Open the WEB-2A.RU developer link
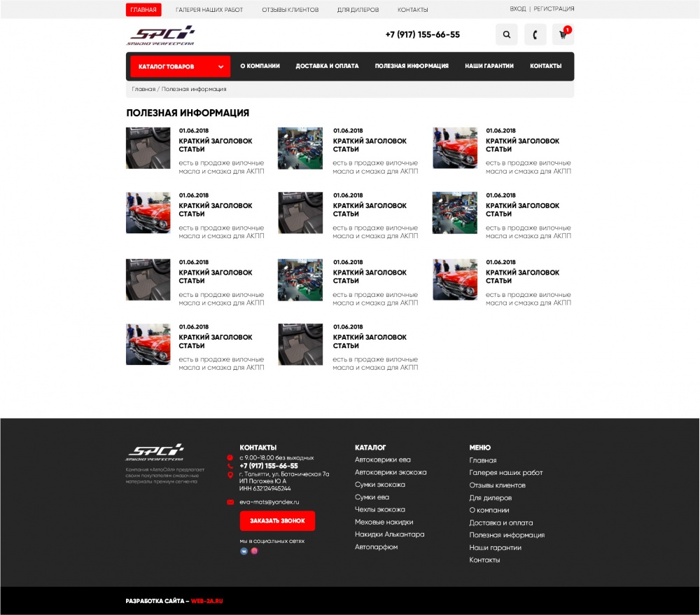This screenshot has height=615, width=700. [206, 601]
